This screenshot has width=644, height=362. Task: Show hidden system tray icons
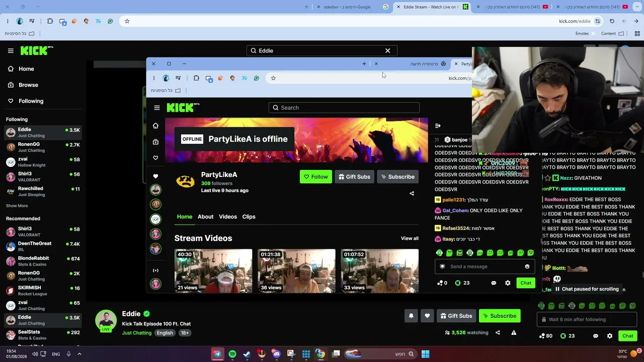coord(79,354)
